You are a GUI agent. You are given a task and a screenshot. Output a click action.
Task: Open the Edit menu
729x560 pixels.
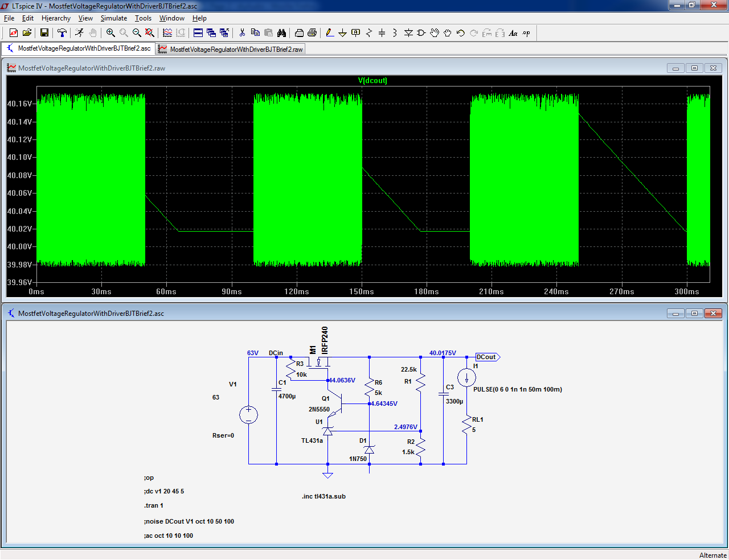pyautogui.click(x=28, y=18)
